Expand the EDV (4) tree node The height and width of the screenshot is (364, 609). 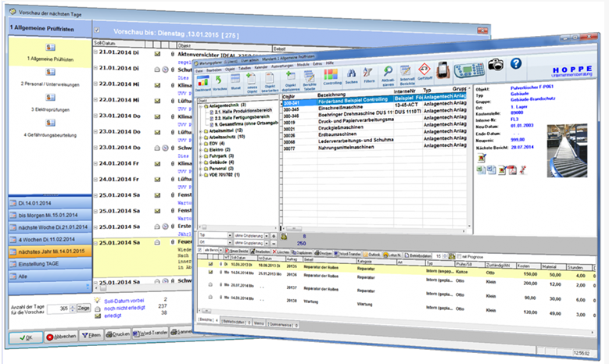tap(201, 144)
